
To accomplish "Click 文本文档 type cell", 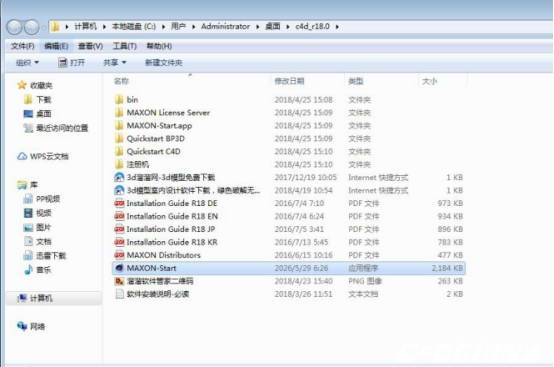I will [363, 294].
